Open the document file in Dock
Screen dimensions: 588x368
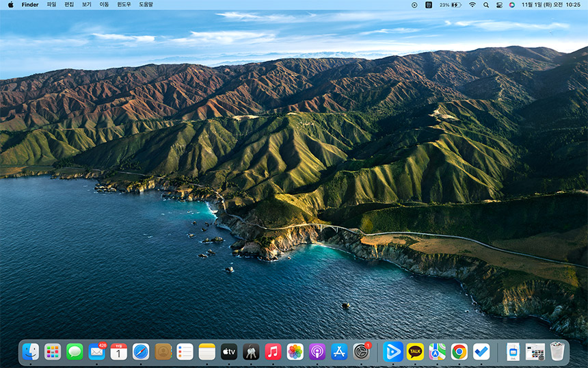(x=513, y=352)
